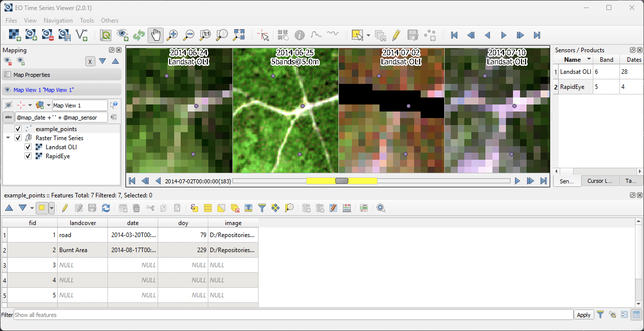This screenshot has height=331, width=644.
Task: Open dropdown arrow next to yellow square button
Action: tap(52, 208)
